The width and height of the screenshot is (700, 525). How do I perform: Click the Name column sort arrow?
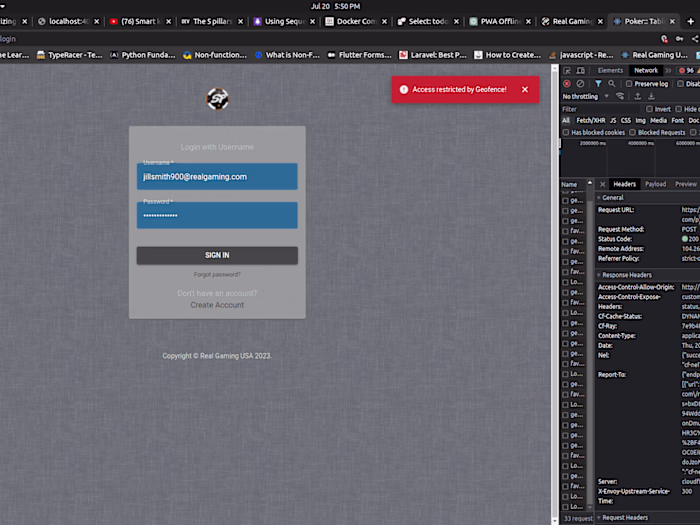click(590, 183)
